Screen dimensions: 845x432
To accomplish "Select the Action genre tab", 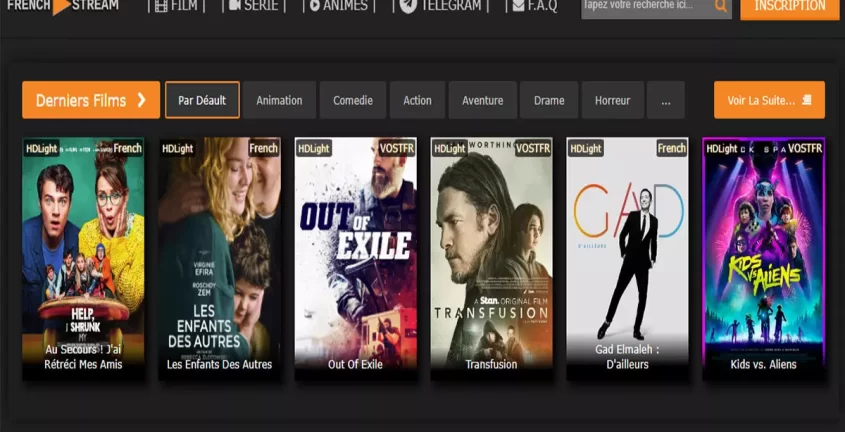I will [x=418, y=100].
